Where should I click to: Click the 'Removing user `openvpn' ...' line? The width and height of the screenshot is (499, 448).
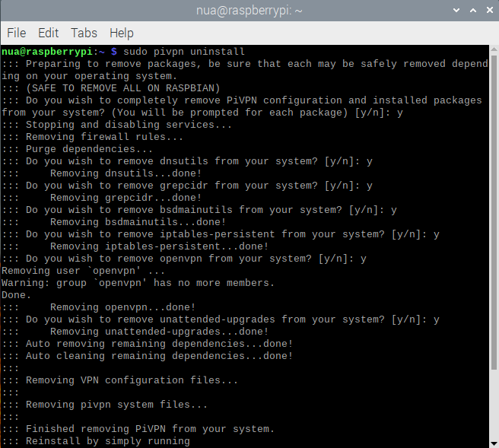point(84,271)
